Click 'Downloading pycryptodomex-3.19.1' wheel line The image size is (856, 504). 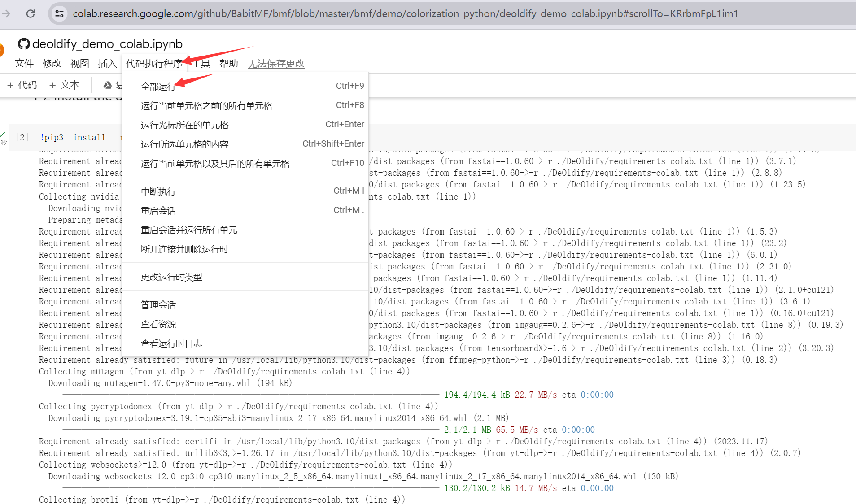click(x=279, y=418)
